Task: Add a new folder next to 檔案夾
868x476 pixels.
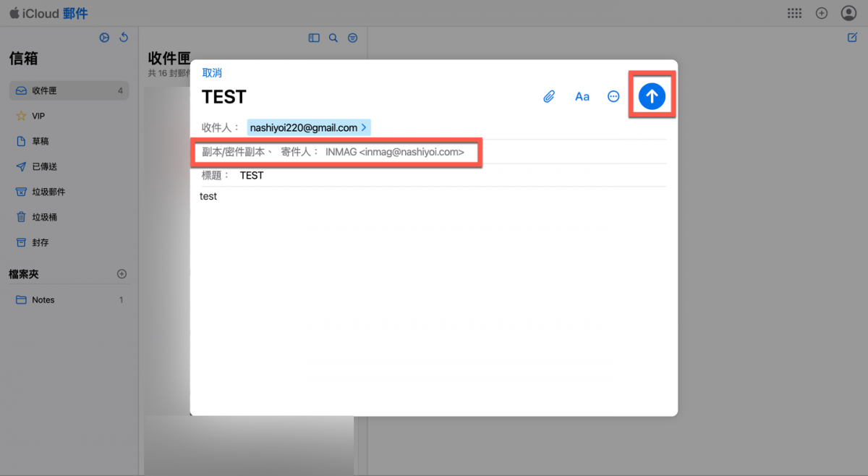Action: (x=122, y=273)
